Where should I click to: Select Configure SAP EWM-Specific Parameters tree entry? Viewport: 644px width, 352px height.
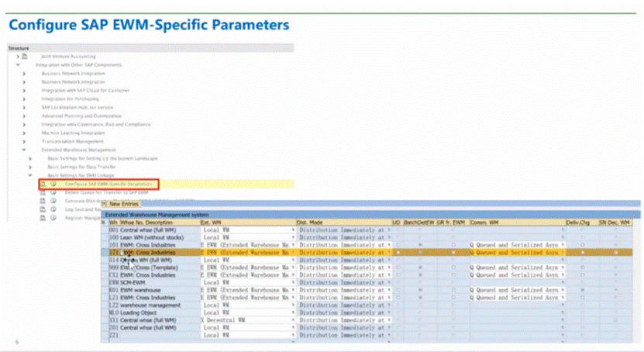pos(108,184)
